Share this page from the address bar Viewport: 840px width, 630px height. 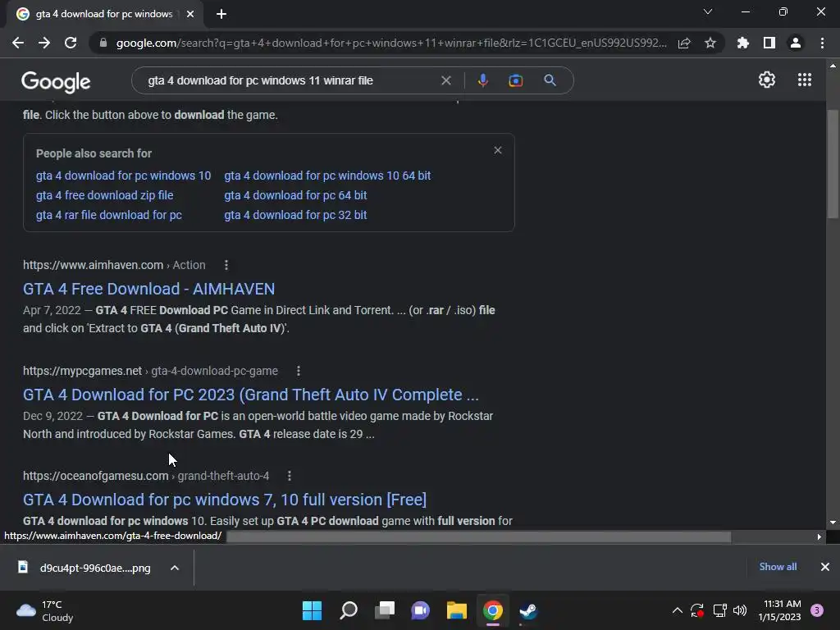[684, 43]
